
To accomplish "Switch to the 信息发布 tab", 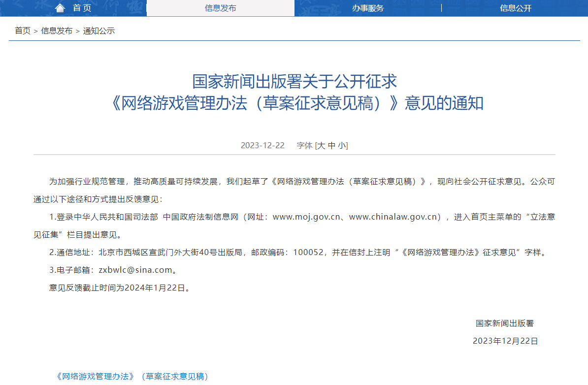I will pyautogui.click(x=220, y=8).
